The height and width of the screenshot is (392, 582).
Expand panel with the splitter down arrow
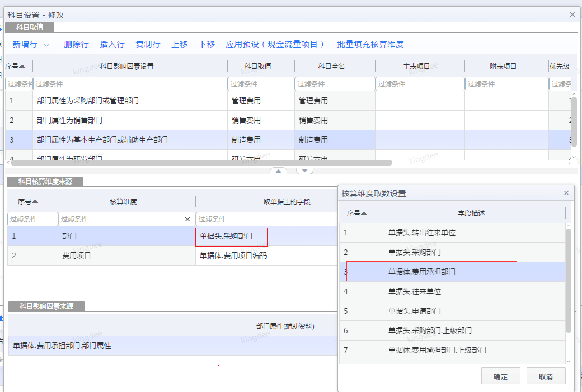tap(304, 171)
